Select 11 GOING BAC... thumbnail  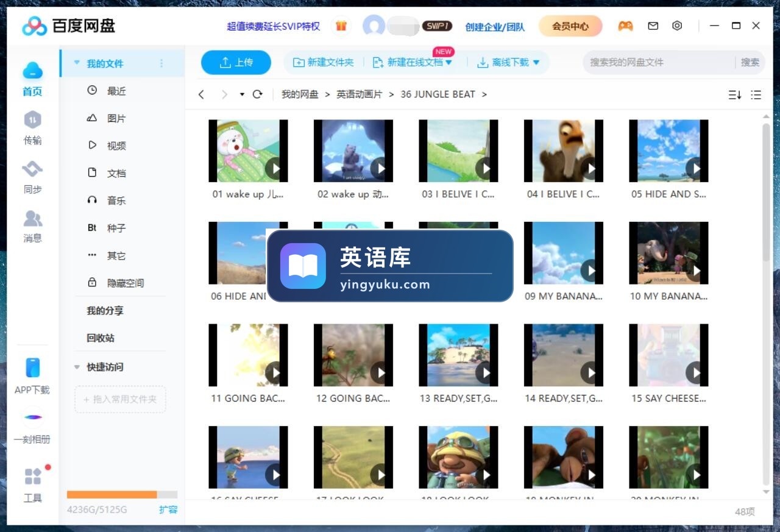[x=248, y=355]
